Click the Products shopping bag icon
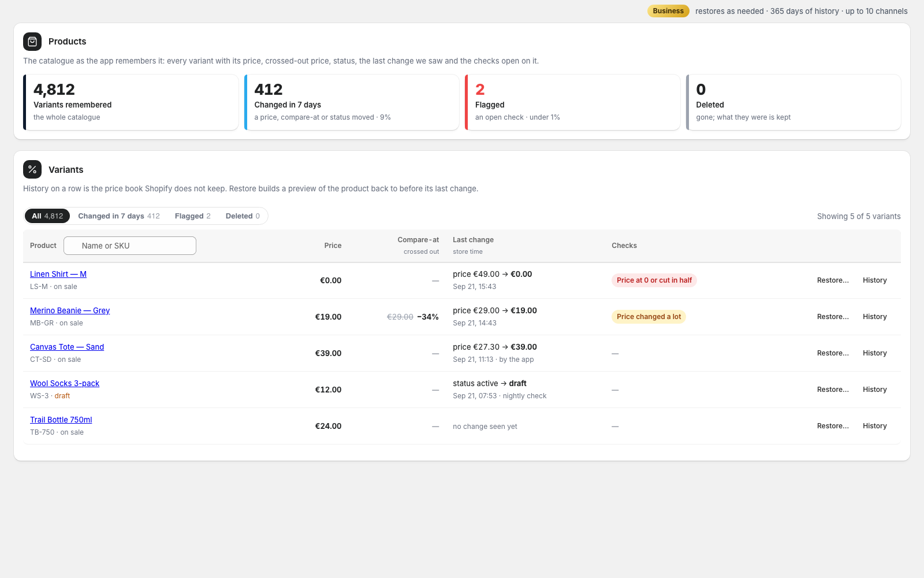This screenshot has height=578, width=924. click(x=32, y=42)
